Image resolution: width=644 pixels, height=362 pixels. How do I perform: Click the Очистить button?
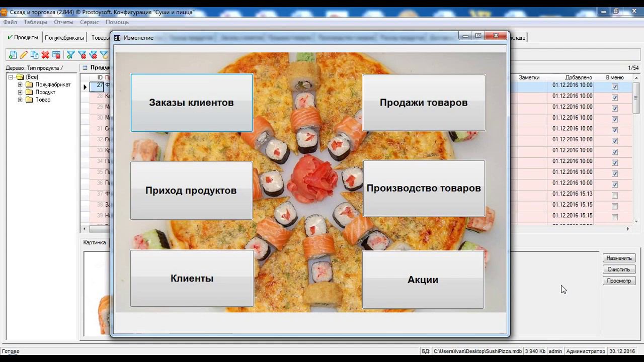click(x=619, y=269)
